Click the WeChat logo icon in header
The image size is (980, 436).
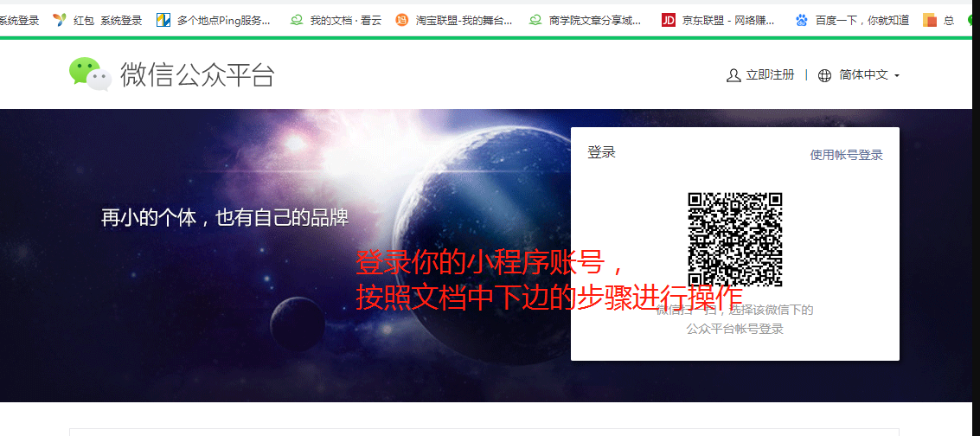click(x=90, y=74)
